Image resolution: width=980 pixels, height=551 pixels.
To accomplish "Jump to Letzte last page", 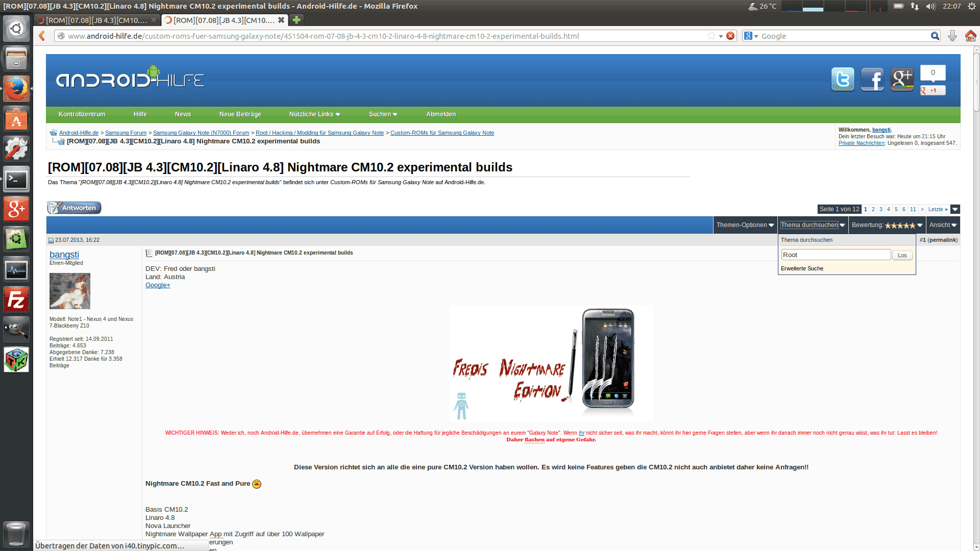I will (x=938, y=209).
